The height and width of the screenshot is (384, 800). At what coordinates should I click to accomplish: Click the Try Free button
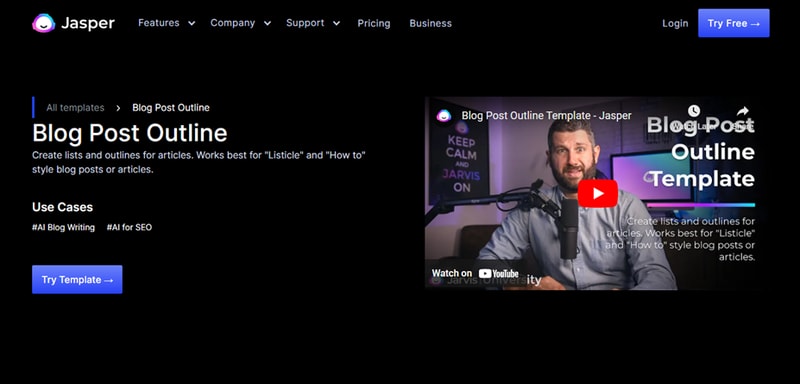pyautogui.click(x=734, y=23)
